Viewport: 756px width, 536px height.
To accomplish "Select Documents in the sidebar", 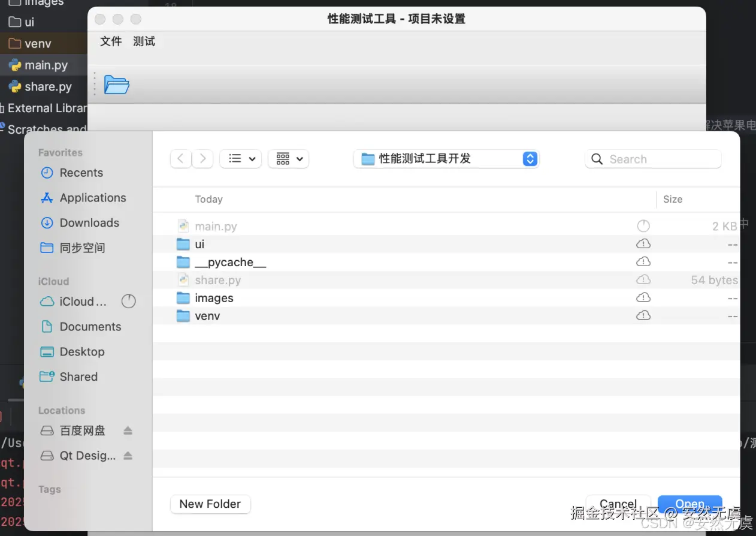I will [90, 327].
